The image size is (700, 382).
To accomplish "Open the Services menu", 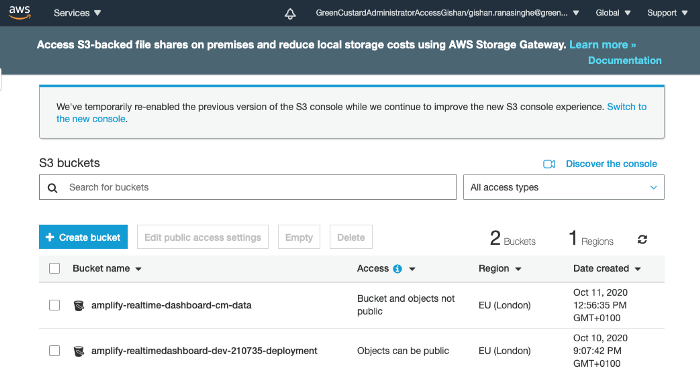I will click(77, 13).
